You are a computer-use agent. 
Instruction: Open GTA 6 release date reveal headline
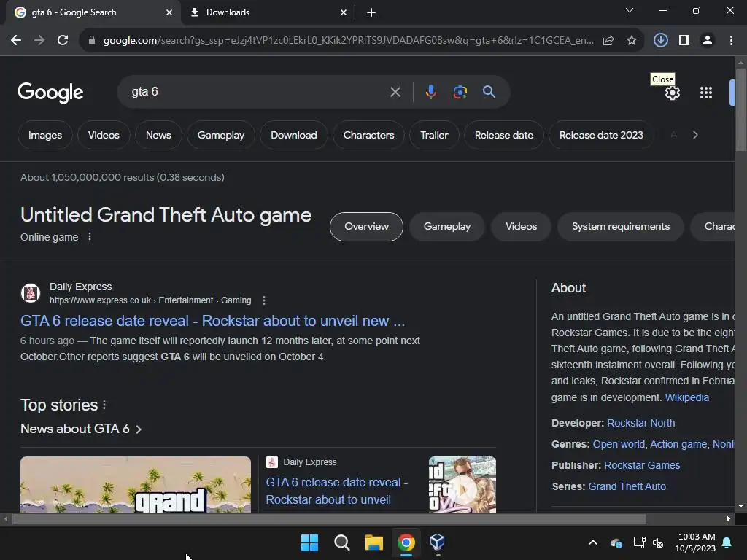point(212,321)
